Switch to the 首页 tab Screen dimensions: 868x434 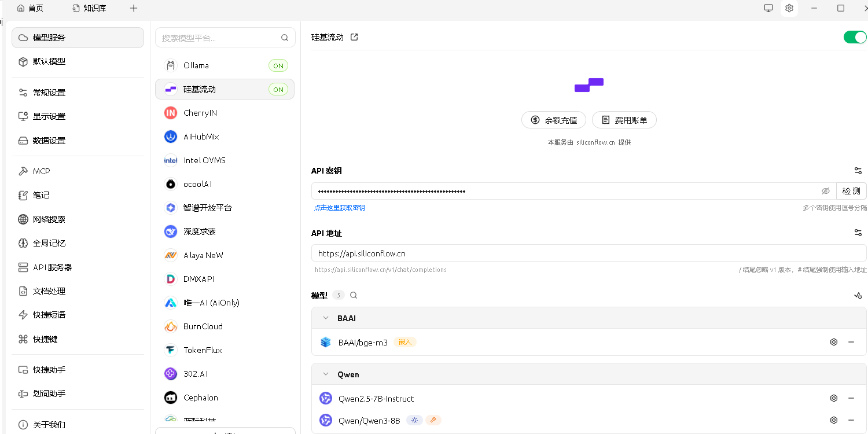tap(30, 8)
